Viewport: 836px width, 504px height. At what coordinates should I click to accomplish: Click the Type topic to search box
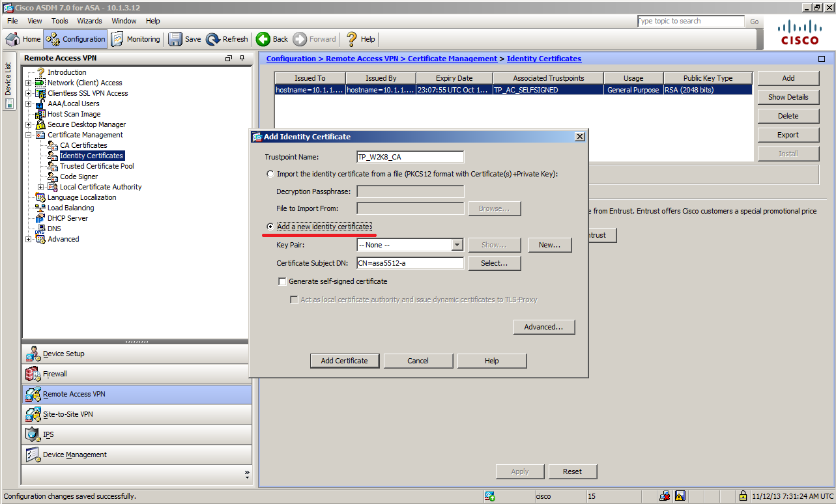691,21
